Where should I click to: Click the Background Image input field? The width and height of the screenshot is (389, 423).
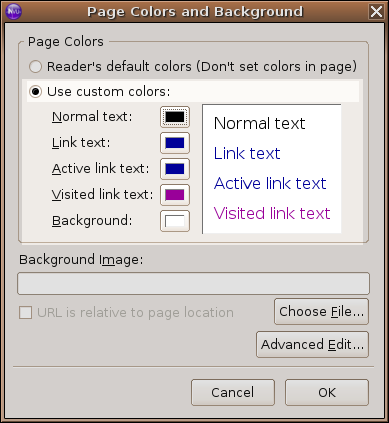coord(193,284)
